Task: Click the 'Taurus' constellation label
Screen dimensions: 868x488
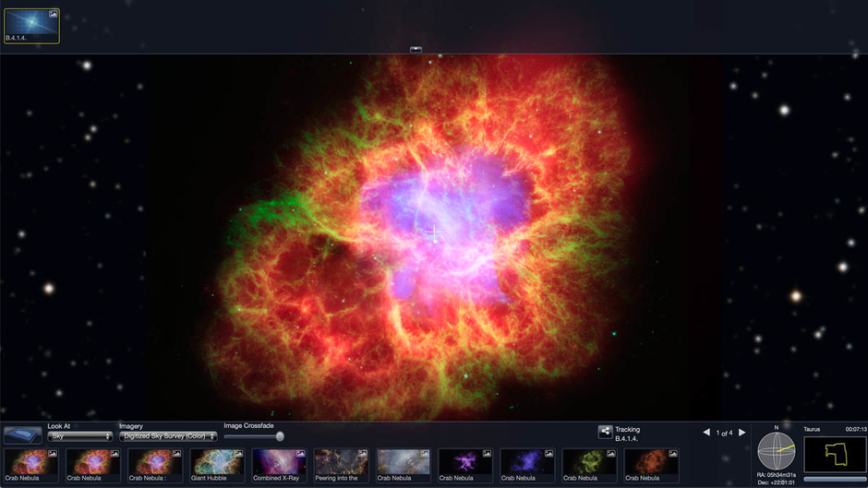Action: (812, 429)
